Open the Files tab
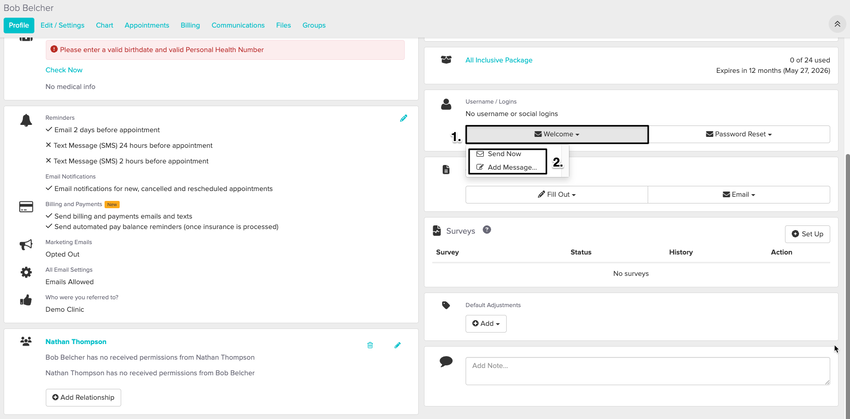Viewport: 850px width, 419px height. [x=284, y=25]
